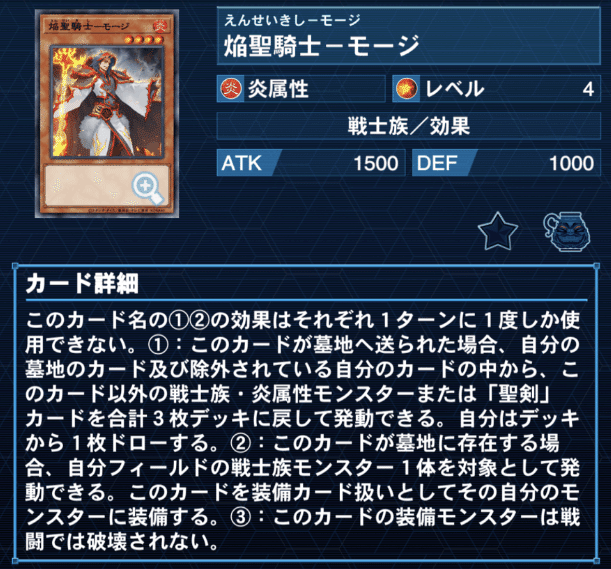Click the 炎属性 attribute label

click(278, 89)
